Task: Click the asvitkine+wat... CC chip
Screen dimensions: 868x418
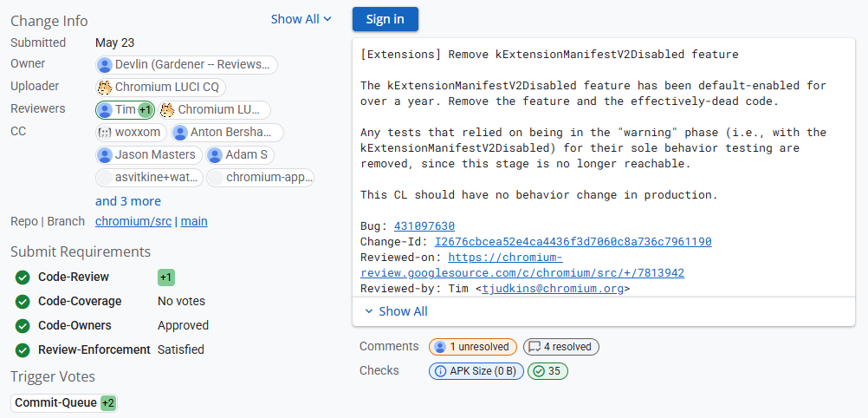Action: click(150, 178)
